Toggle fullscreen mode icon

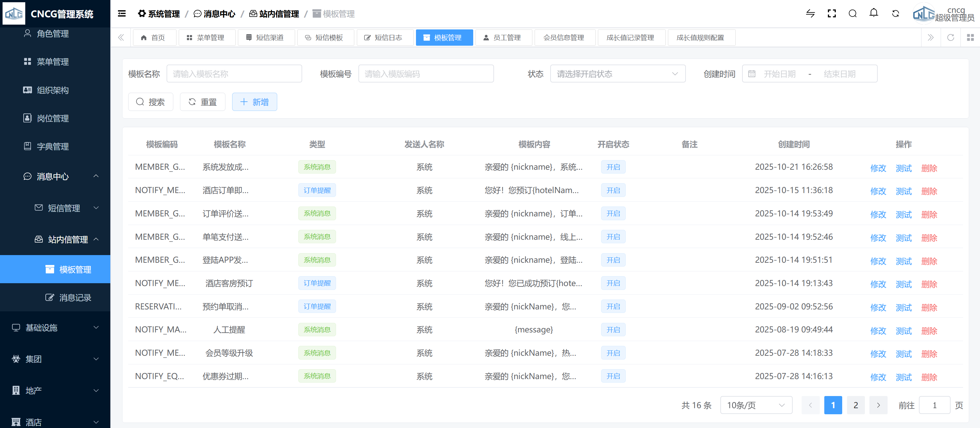click(x=832, y=14)
